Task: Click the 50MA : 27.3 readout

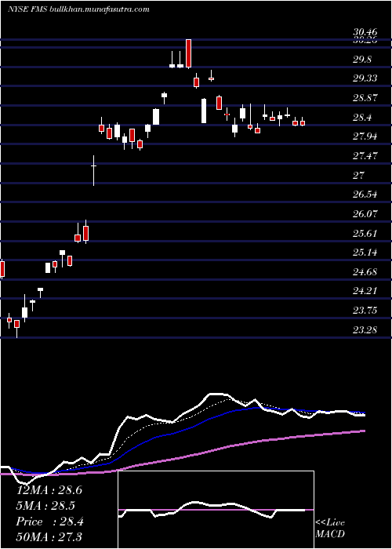Action: [x=49, y=537]
